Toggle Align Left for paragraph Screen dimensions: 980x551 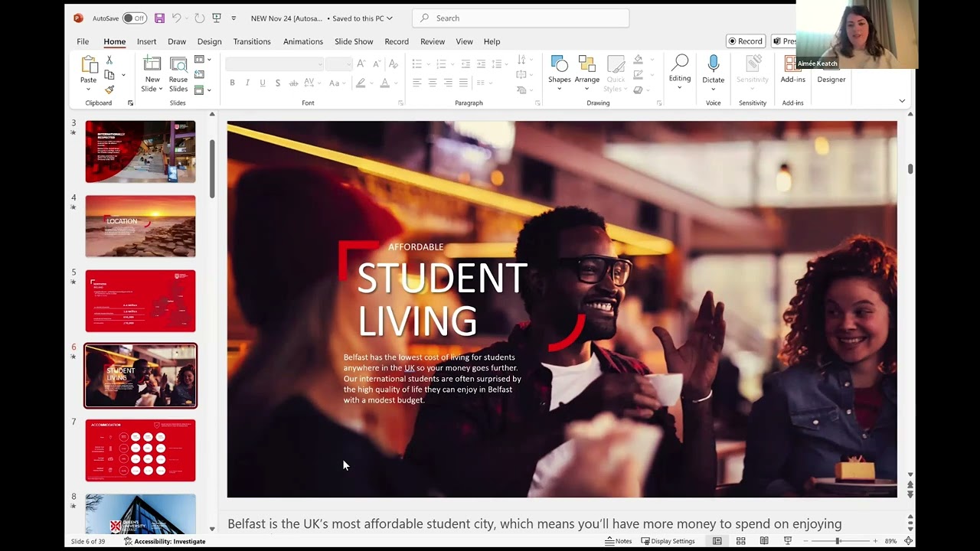click(417, 83)
